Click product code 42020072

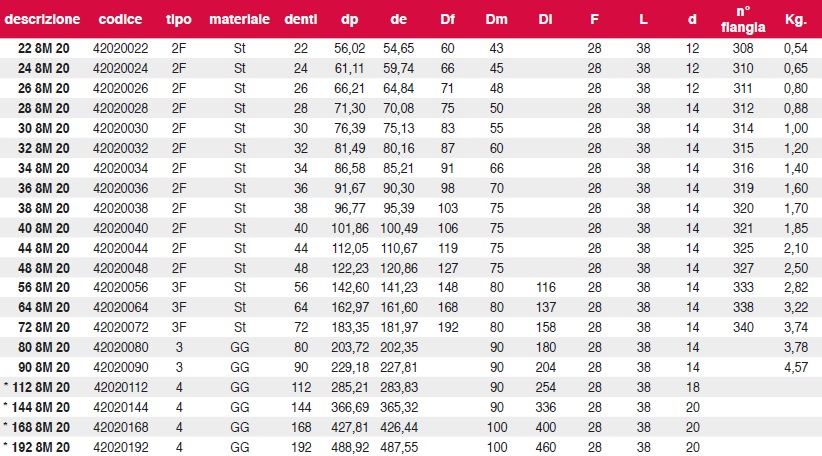point(121,327)
